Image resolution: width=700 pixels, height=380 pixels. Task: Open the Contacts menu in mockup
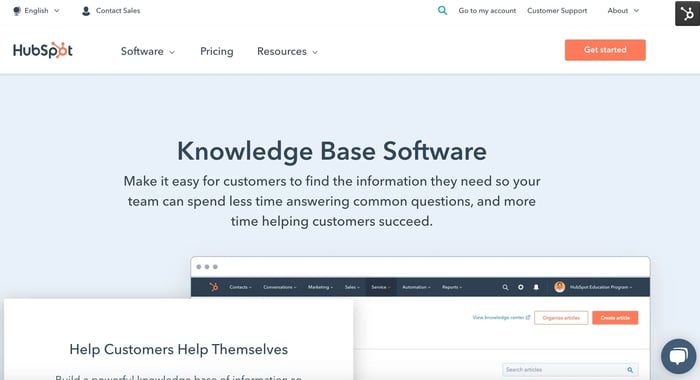240,287
